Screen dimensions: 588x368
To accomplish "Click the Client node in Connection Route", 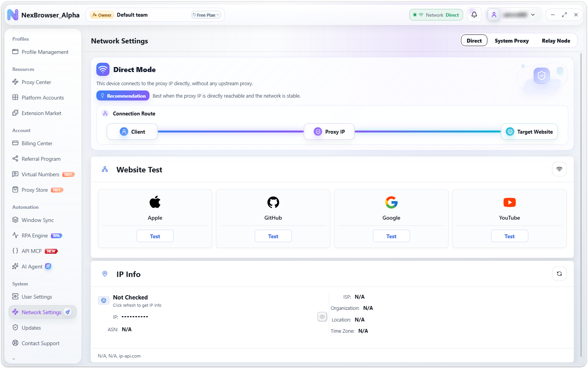I will [x=132, y=132].
